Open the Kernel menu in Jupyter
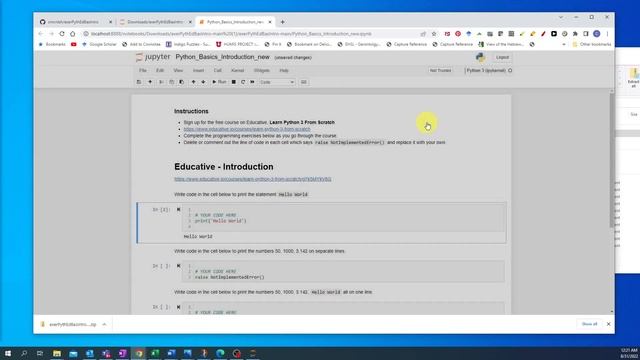 238,71
